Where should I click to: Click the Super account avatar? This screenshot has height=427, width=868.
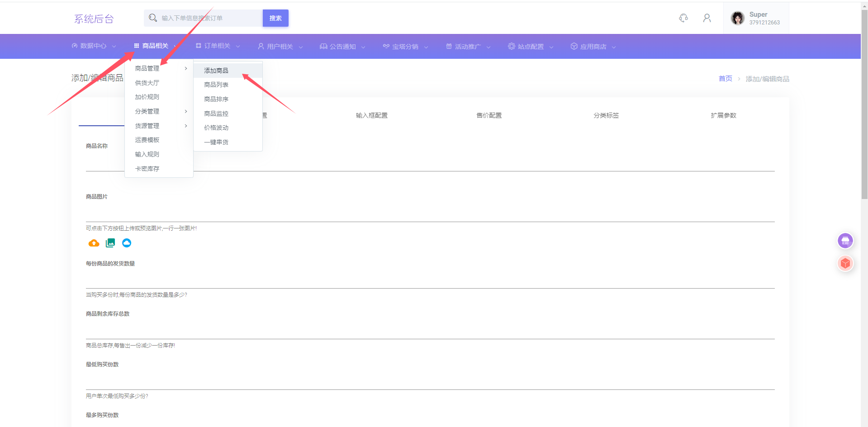click(738, 18)
